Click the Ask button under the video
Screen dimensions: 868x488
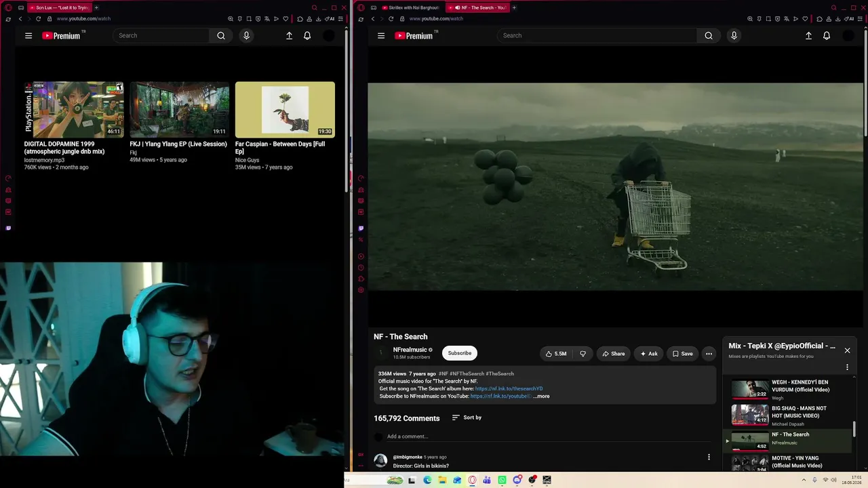(648, 353)
